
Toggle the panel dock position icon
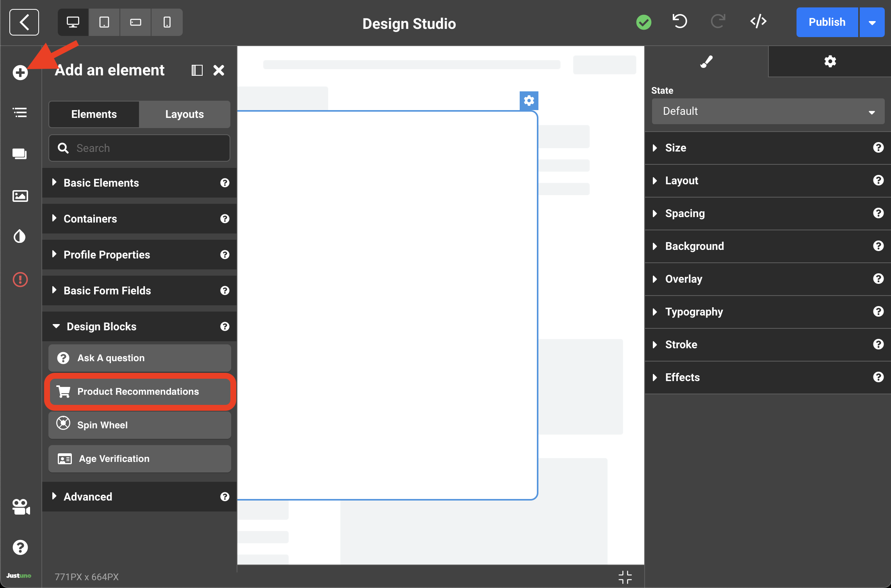click(197, 70)
